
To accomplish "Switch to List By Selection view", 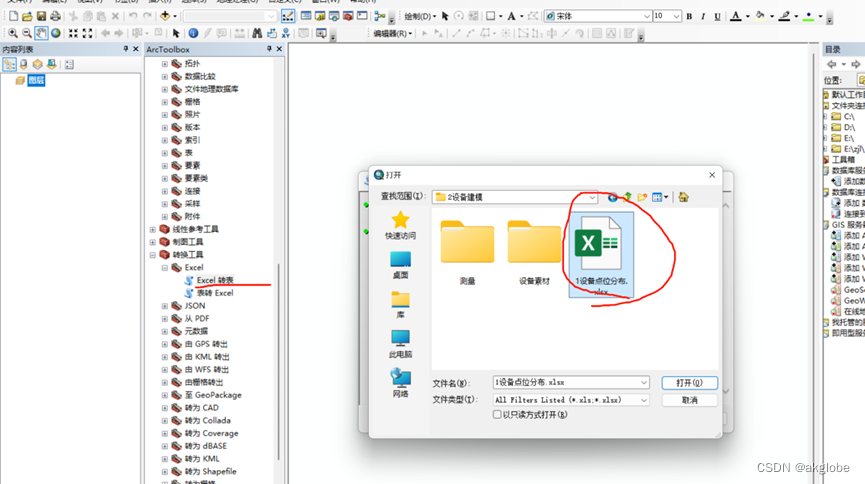I will [x=51, y=64].
